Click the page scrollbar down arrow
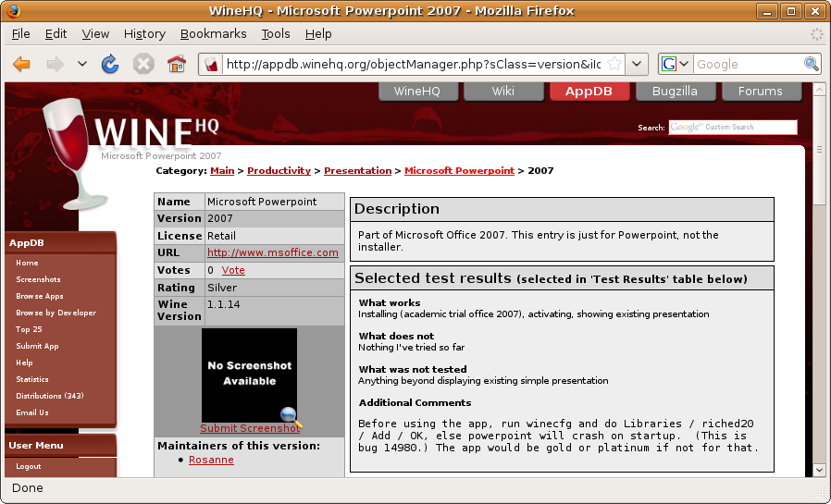831x504 pixels. (819, 470)
